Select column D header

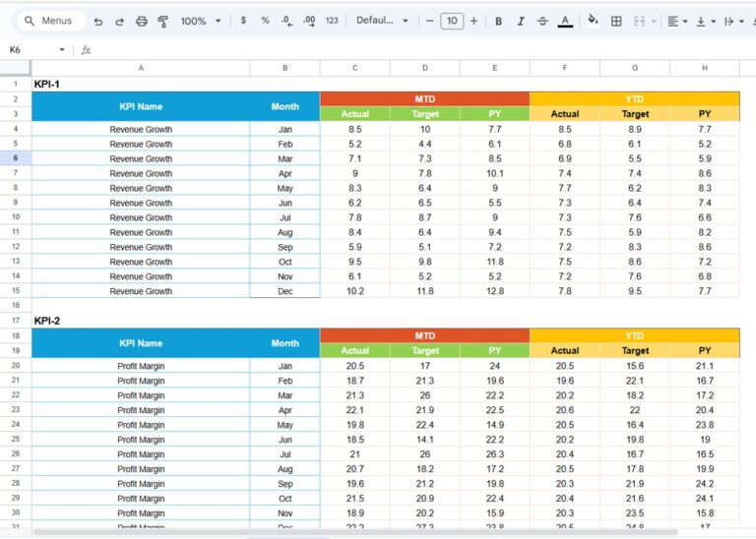coord(425,68)
